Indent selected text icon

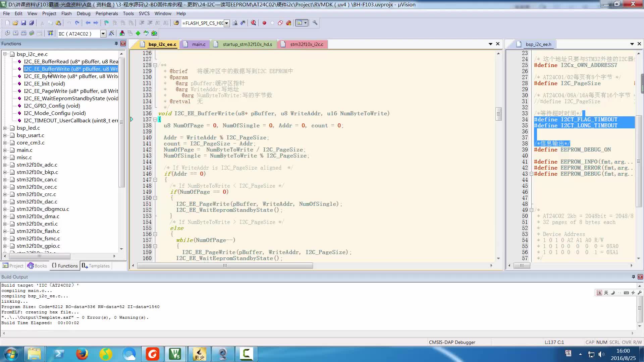coord(142,23)
